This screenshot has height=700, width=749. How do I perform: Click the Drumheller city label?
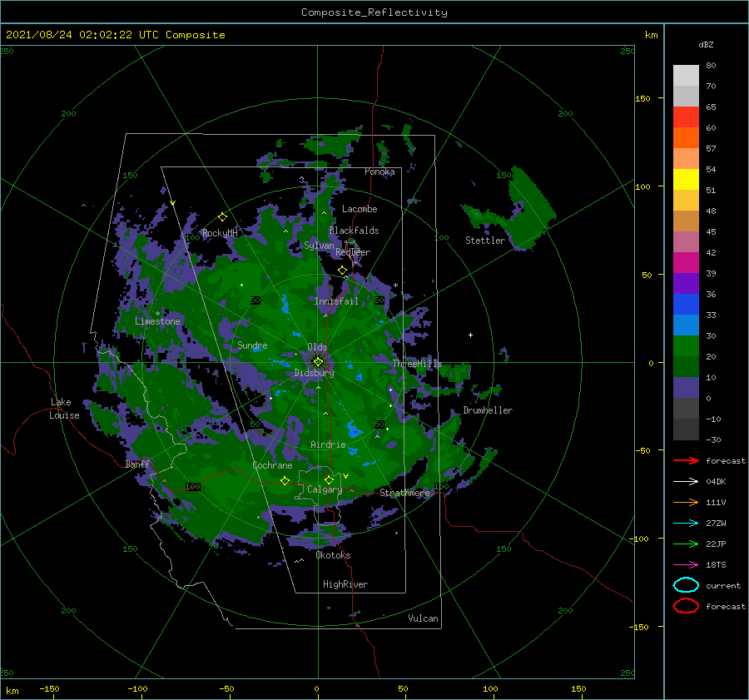point(488,410)
